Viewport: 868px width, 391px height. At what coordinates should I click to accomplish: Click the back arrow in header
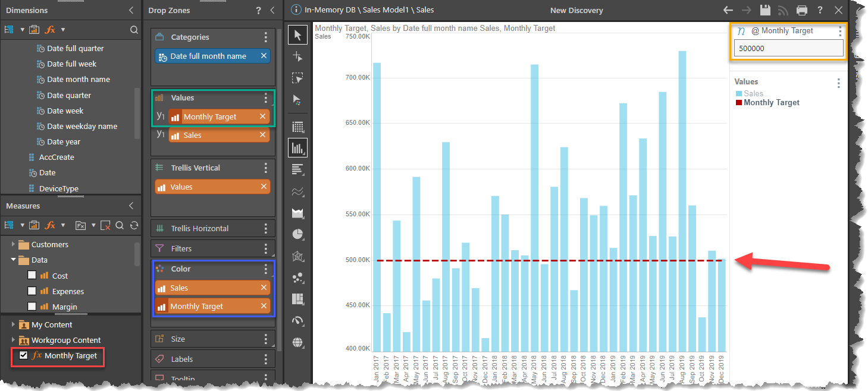click(x=728, y=10)
